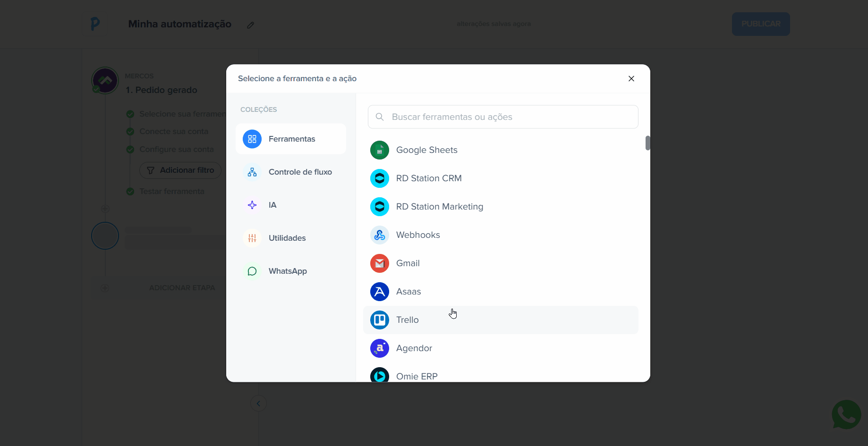The image size is (868, 446).
Task: Switch to the IA collection
Action: click(291, 205)
